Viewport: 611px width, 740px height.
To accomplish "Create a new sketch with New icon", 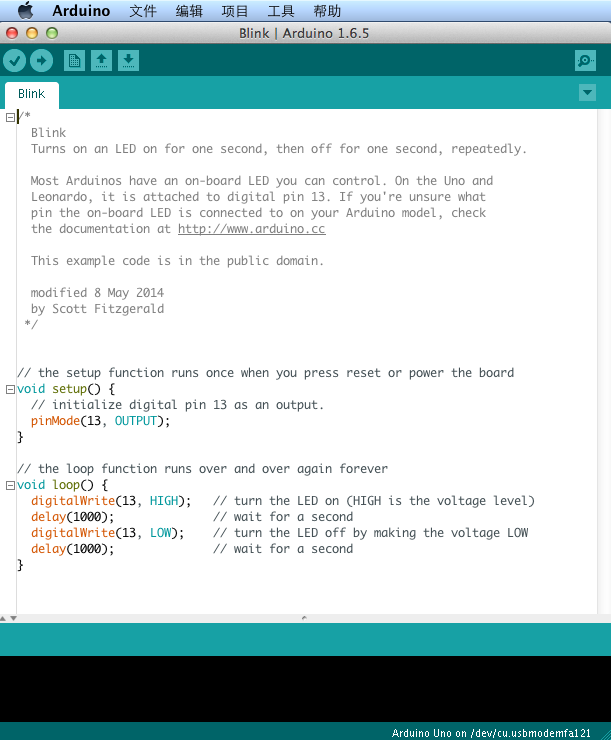I will tap(74, 61).
